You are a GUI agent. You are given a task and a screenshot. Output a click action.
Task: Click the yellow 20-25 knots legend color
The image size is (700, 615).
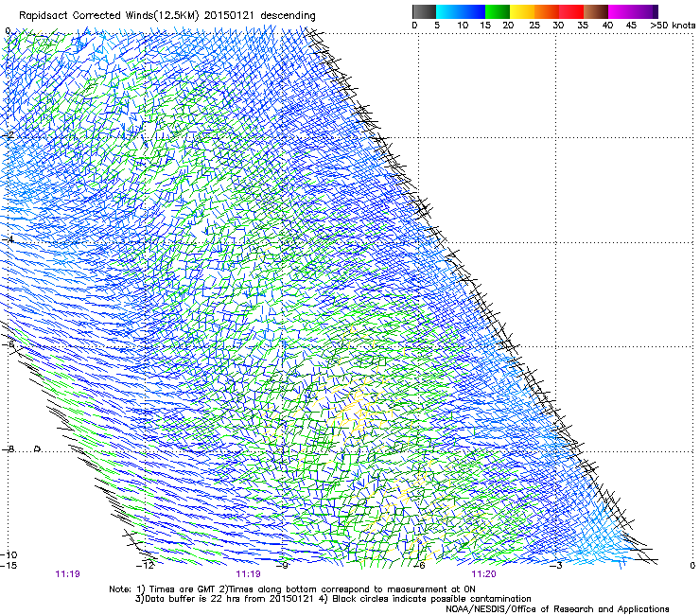(522, 11)
